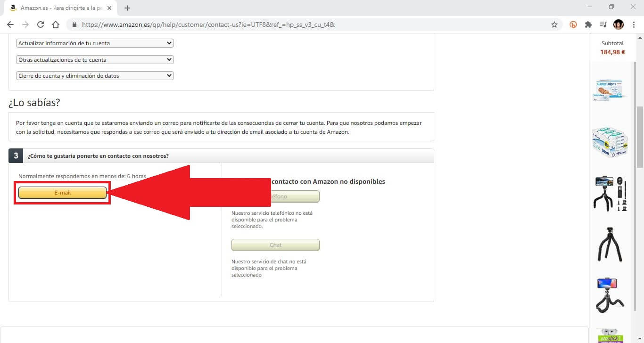
Task: Open the Chrome profile avatar
Action: [x=618, y=24]
